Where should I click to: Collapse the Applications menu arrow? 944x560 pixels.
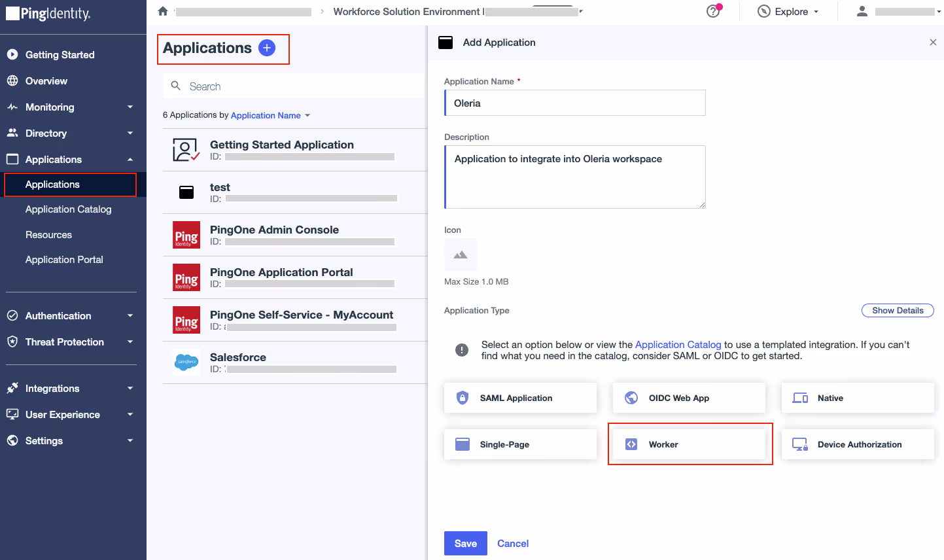[130, 159]
